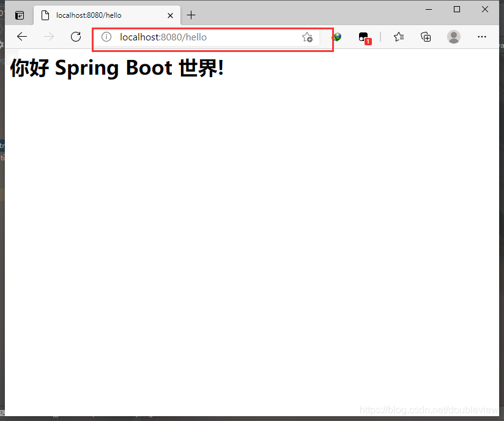View site information icon in address bar
The height and width of the screenshot is (421, 504).
[106, 37]
